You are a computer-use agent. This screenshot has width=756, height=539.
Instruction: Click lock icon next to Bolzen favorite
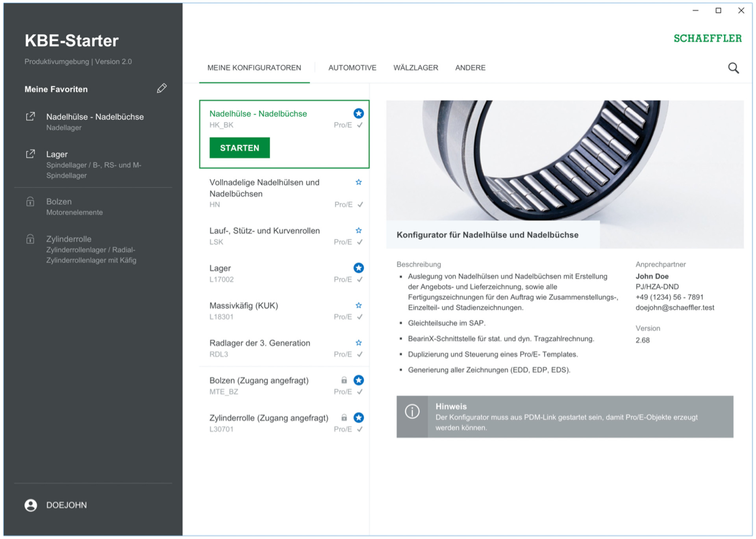pyautogui.click(x=30, y=202)
